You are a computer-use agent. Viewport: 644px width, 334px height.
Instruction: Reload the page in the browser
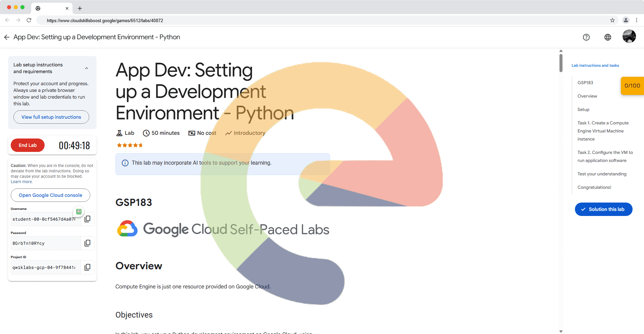tap(29, 20)
